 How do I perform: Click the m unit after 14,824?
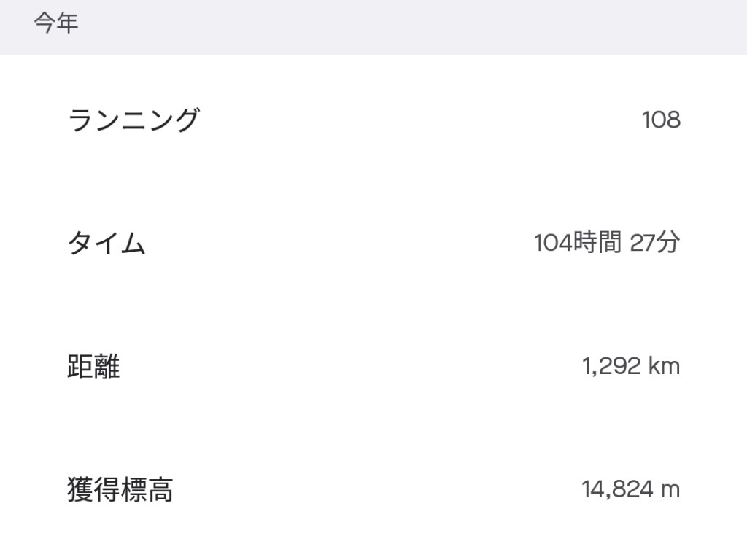pos(670,490)
